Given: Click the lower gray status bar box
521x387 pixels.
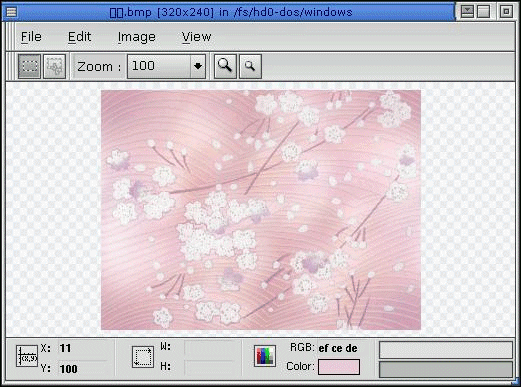Looking at the screenshot, I should (446, 370).
